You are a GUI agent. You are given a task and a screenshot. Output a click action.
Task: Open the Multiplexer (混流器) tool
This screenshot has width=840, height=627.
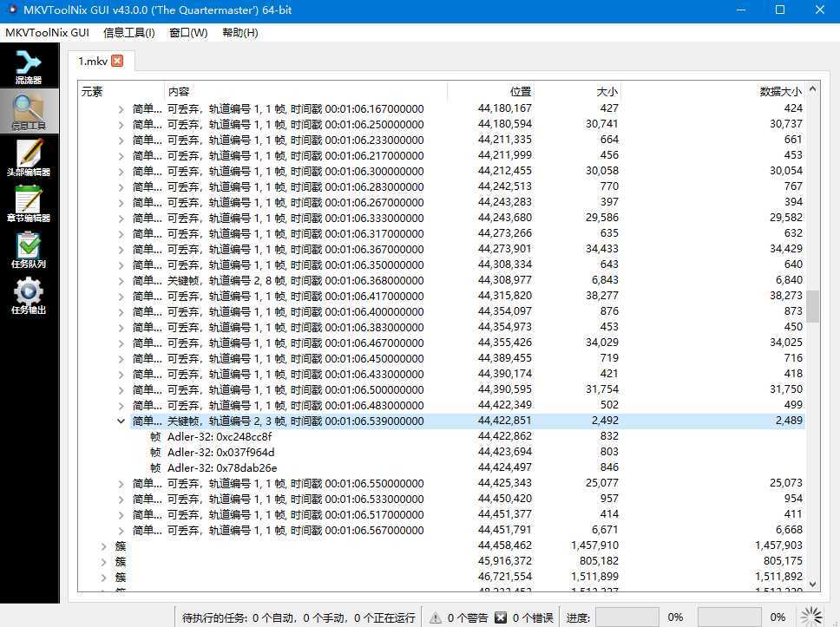(29, 67)
